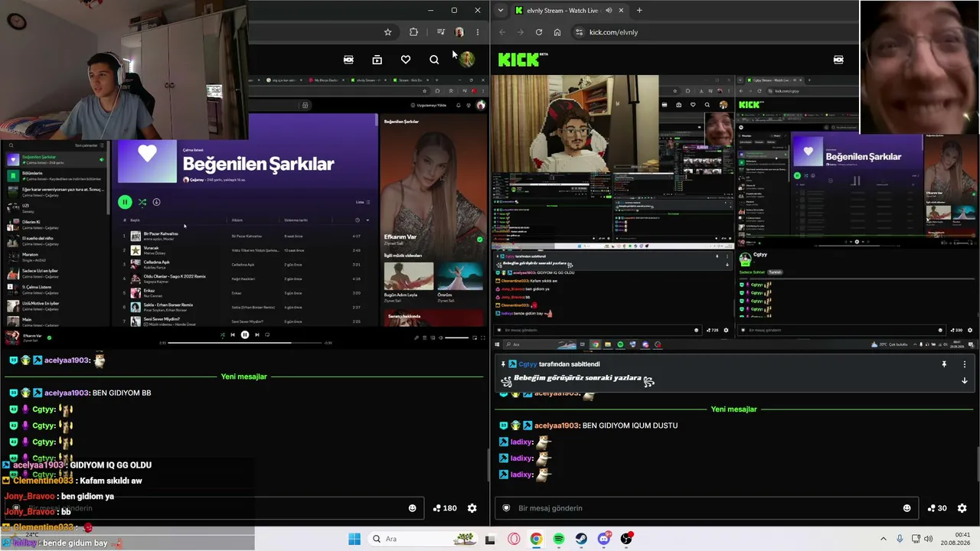Open the Çağatay profile link under playlist title
Image resolution: width=980 pixels, height=551 pixels.
coord(196,180)
